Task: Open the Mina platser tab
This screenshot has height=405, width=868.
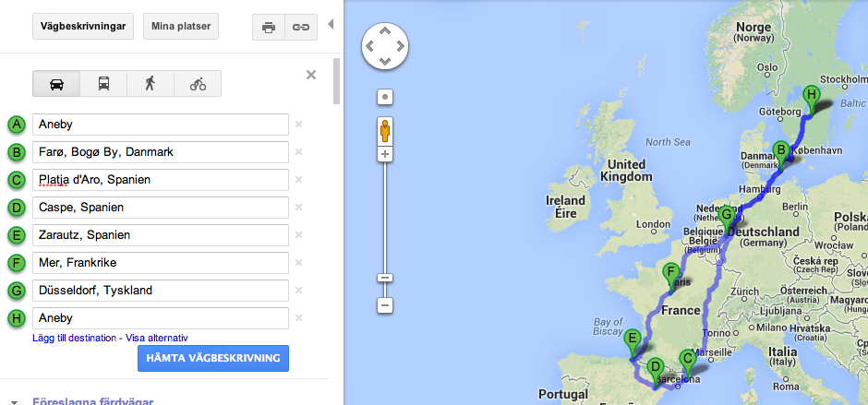Action: pyautogui.click(x=180, y=27)
